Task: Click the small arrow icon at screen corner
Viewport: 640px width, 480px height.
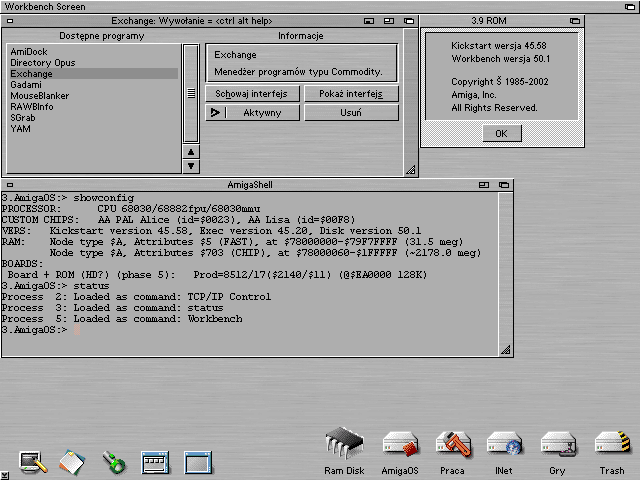Action: (4, 475)
